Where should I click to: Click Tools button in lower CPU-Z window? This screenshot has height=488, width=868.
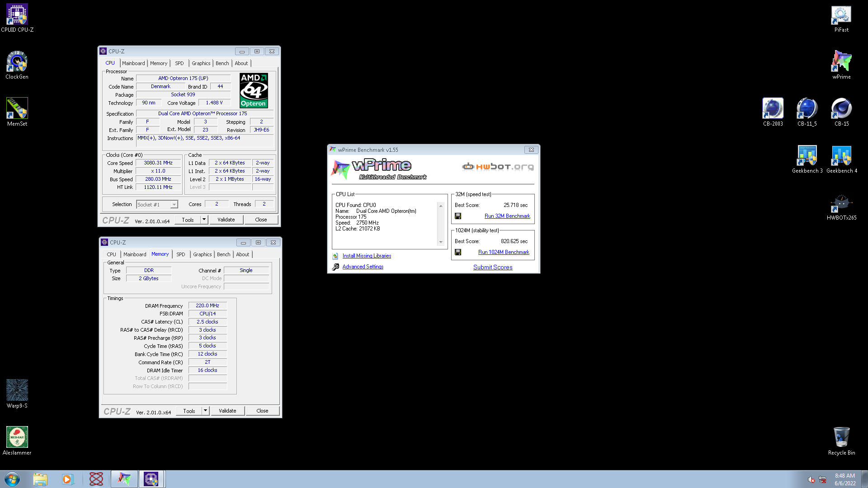[189, 411]
